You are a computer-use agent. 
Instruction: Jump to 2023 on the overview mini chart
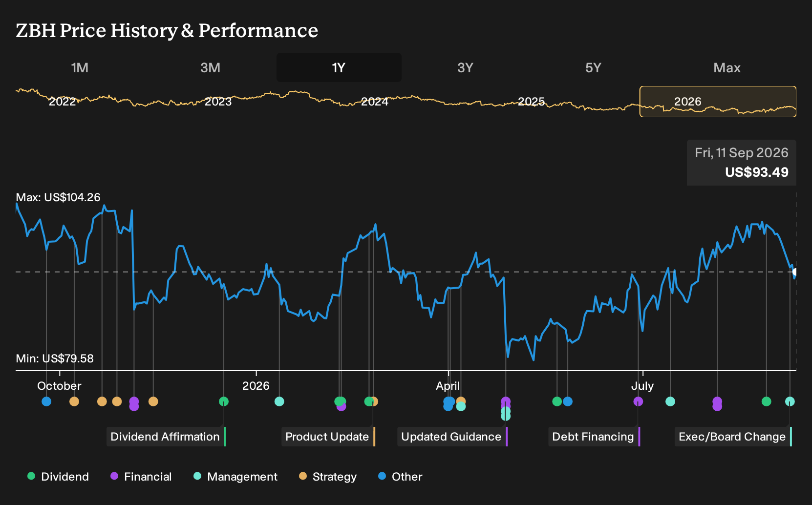tap(218, 102)
